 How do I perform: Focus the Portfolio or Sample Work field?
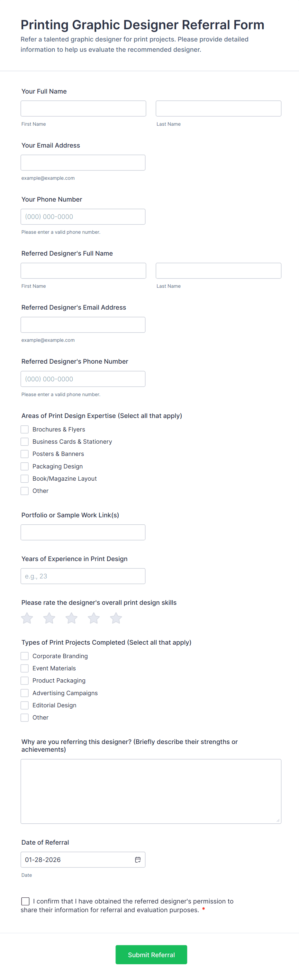pyautogui.click(x=83, y=532)
